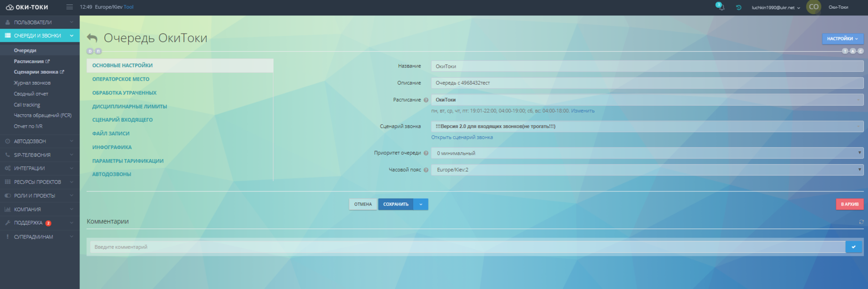Screen dimensions: 868x289
Task: Click help icon next to Расписание label
Action: [426, 100]
